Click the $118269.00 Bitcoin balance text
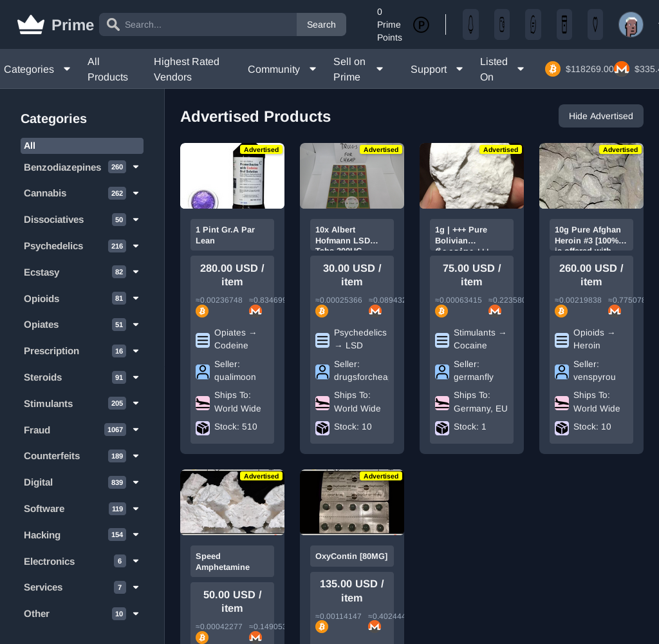The image size is (659, 644). (x=589, y=69)
